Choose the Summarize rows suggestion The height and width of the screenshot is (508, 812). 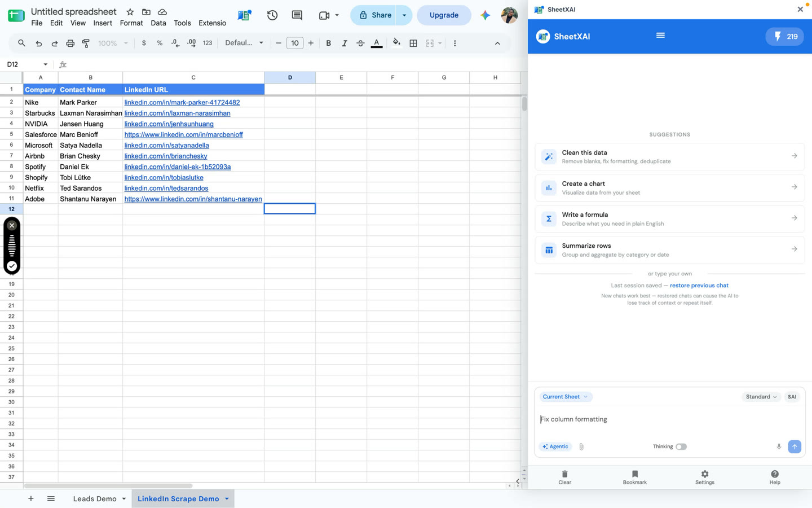point(669,249)
